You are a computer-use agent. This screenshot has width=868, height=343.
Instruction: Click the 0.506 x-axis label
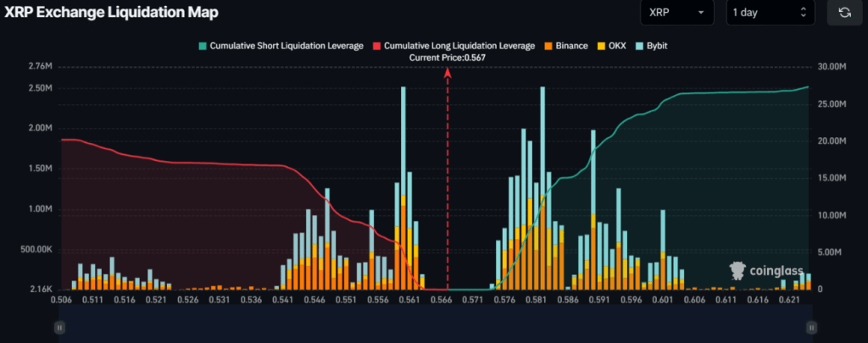(x=61, y=300)
